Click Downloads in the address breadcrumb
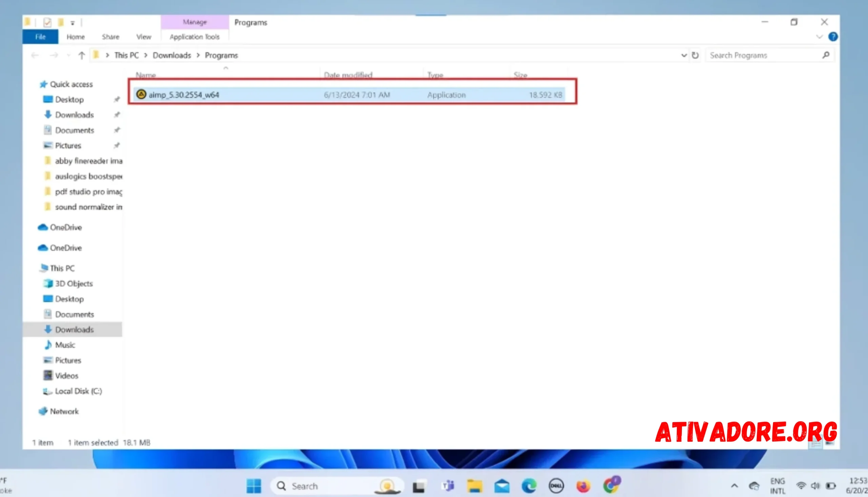Viewport: 868px width, 497px height. pyautogui.click(x=172, y=55)
